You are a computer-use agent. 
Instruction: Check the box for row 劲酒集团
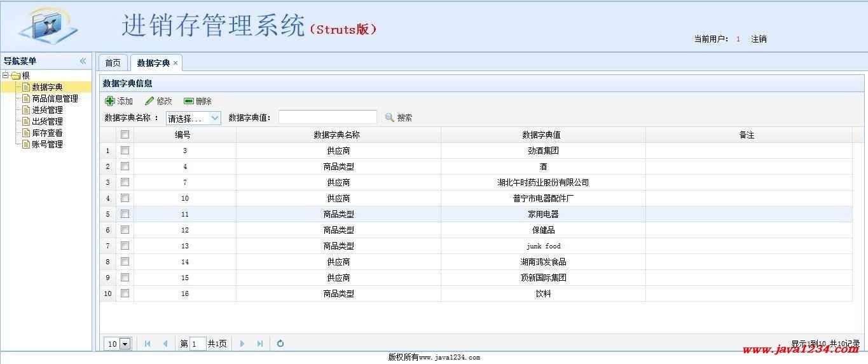125,151
